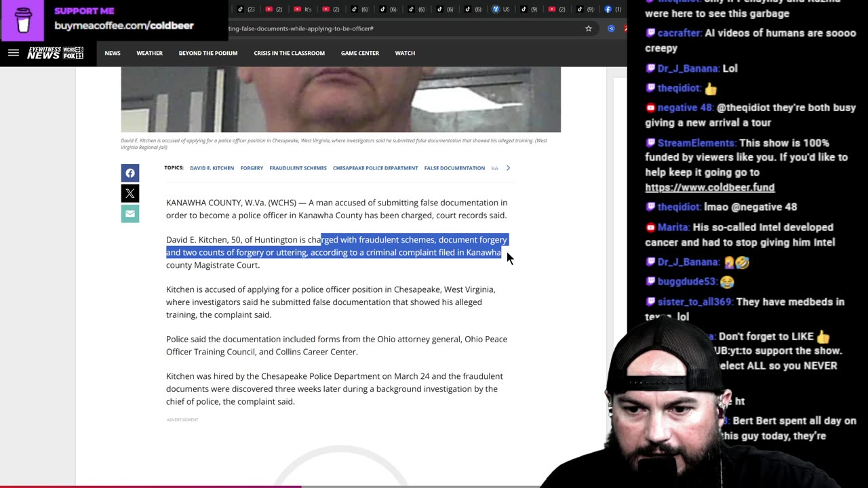868x488 pixels.
Task: Click the browser address bar URL
Action: point(302,28)
